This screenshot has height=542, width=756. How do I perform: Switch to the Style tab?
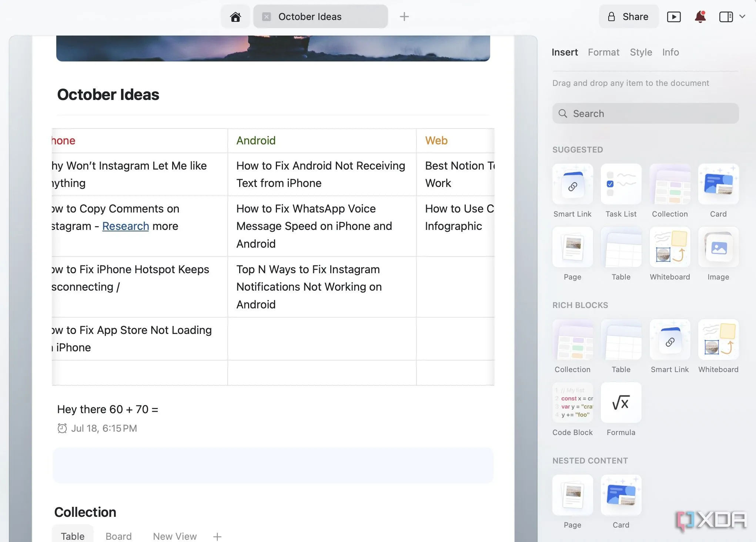(641, 52)
